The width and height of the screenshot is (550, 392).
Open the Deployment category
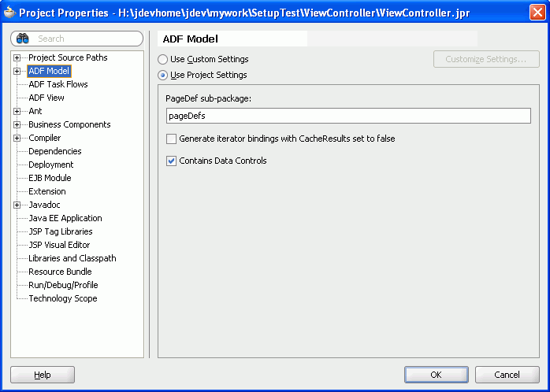click(x=51, y=165)
